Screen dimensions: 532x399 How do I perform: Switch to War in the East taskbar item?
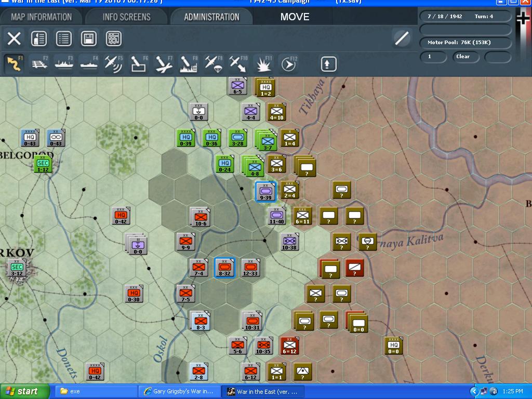[x=263, y=392]
